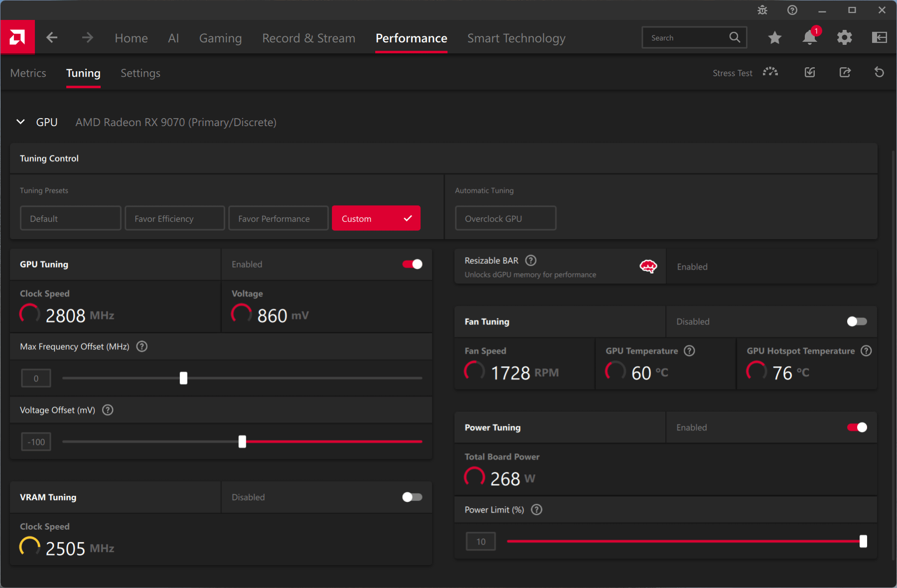Click the Voltage Offset slider handle
897x588 pixels.
tap(242, 441)
